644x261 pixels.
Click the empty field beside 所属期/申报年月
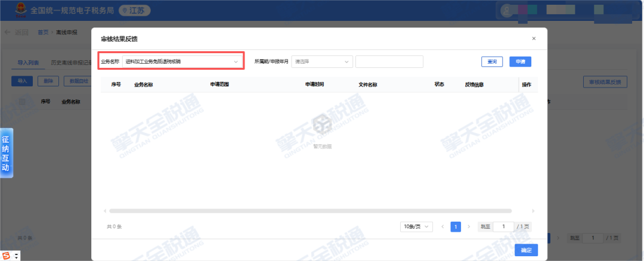click(389, 61)
